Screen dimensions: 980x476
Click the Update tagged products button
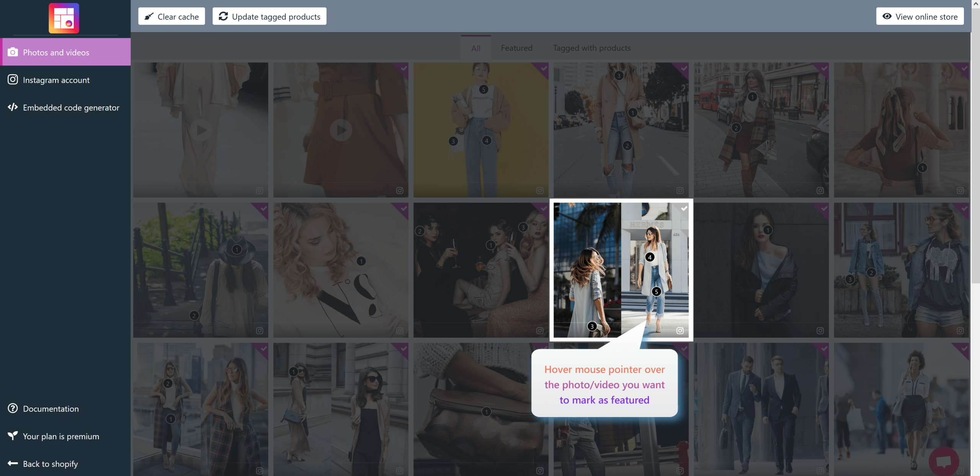pyautogui.click(x=269, y=16)
